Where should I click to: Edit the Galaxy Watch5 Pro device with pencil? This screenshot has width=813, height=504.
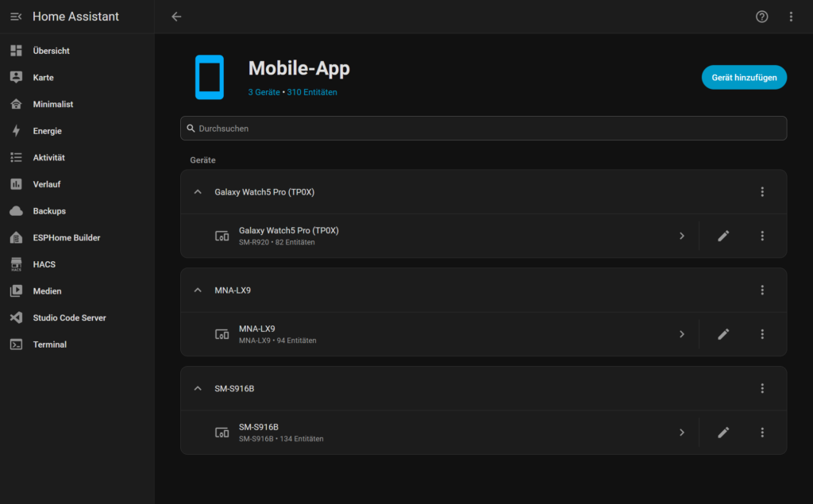tap(723, 236)
